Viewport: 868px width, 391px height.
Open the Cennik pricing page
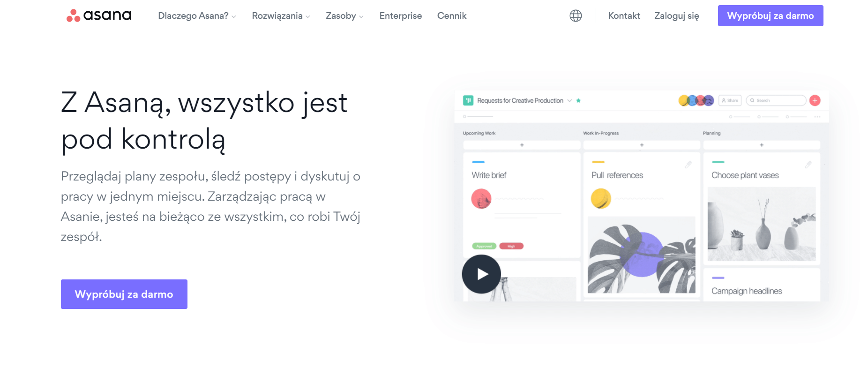click(452, 15)
